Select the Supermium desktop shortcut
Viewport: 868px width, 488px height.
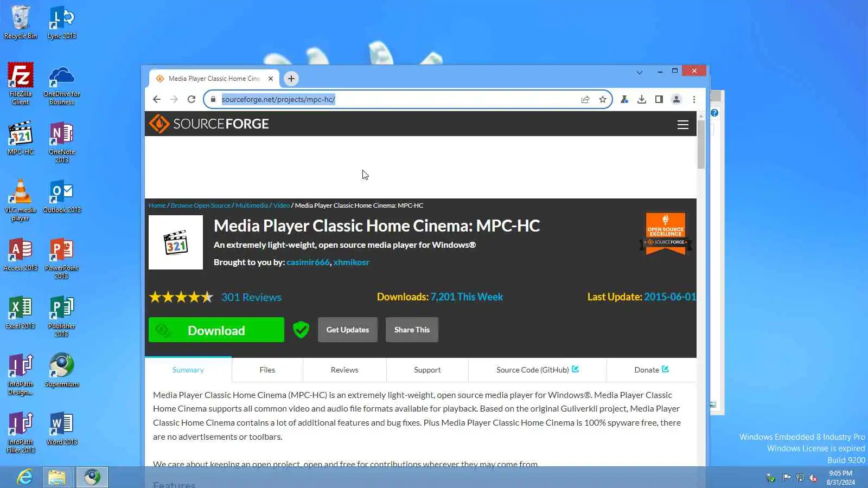click(62, 370)
